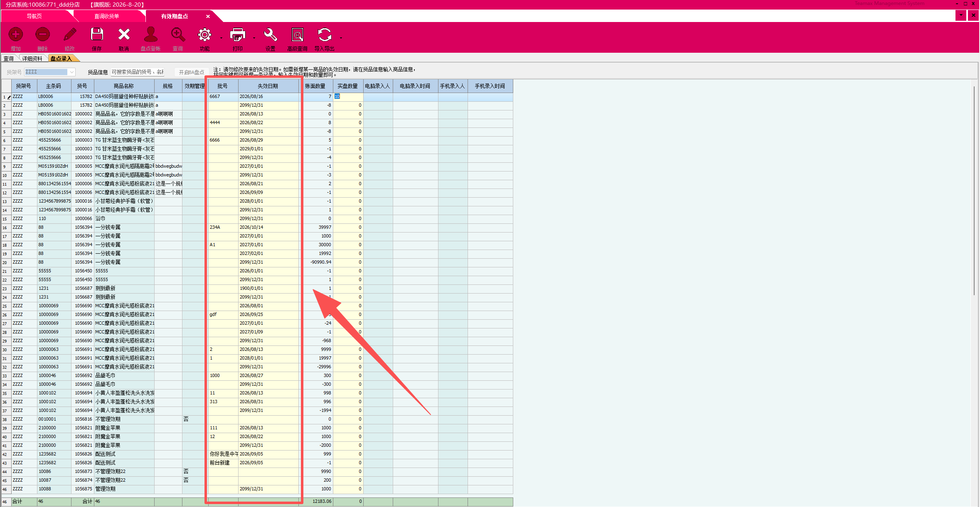This screenshot has width=980, height=507.
Task: Click the 规格 column header
Action: [x=168, y=86]
